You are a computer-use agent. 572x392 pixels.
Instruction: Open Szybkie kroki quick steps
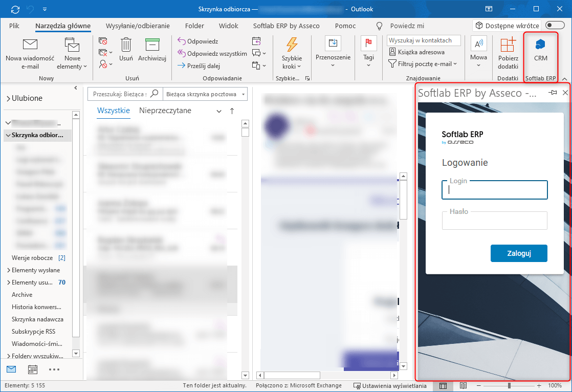tap(292, 54)
